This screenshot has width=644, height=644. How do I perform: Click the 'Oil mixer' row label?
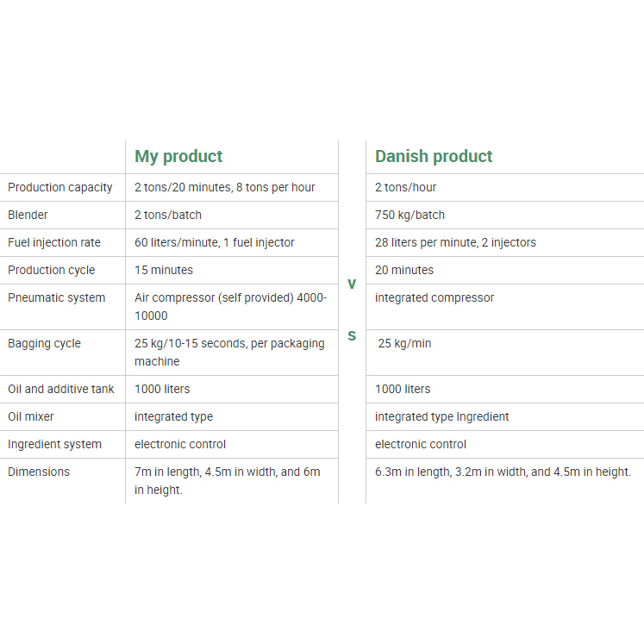pos(31,416)
